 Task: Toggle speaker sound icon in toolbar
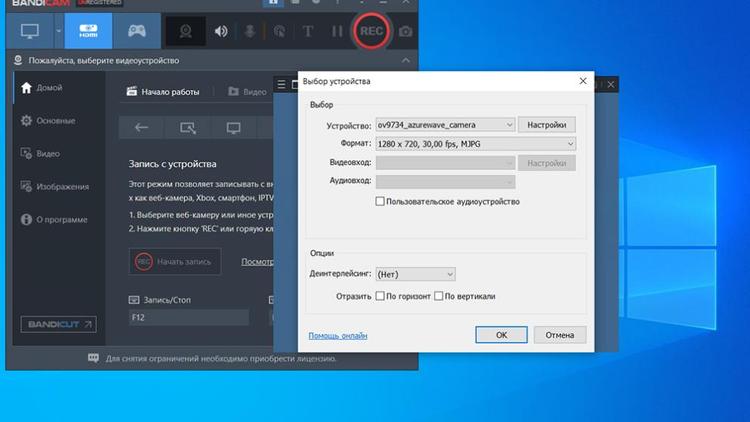[221, 32]
